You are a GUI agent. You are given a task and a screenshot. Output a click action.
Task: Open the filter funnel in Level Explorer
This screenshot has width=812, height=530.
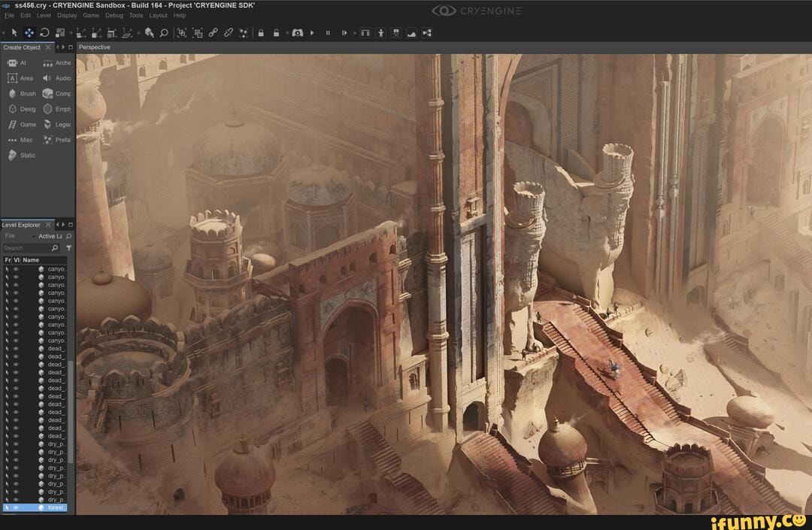point(68,248)
